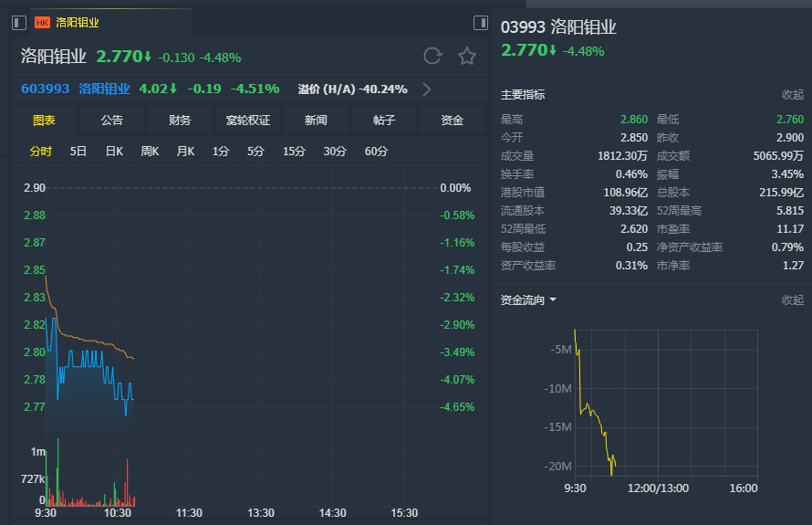Image resolution: width=812 pixels, height=525 pixels.
Task: Select the 60分 chart interval
Action: point(376,152)
